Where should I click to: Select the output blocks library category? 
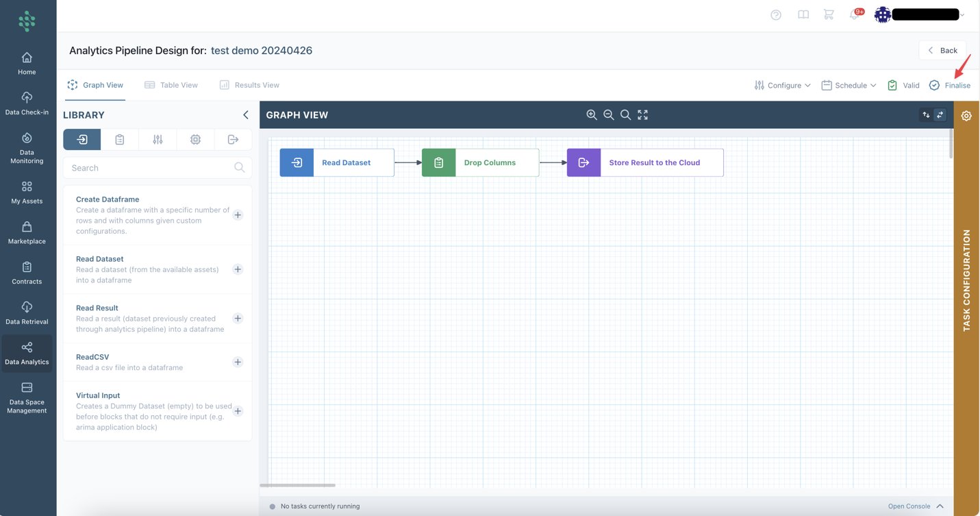tap(233, 140)
